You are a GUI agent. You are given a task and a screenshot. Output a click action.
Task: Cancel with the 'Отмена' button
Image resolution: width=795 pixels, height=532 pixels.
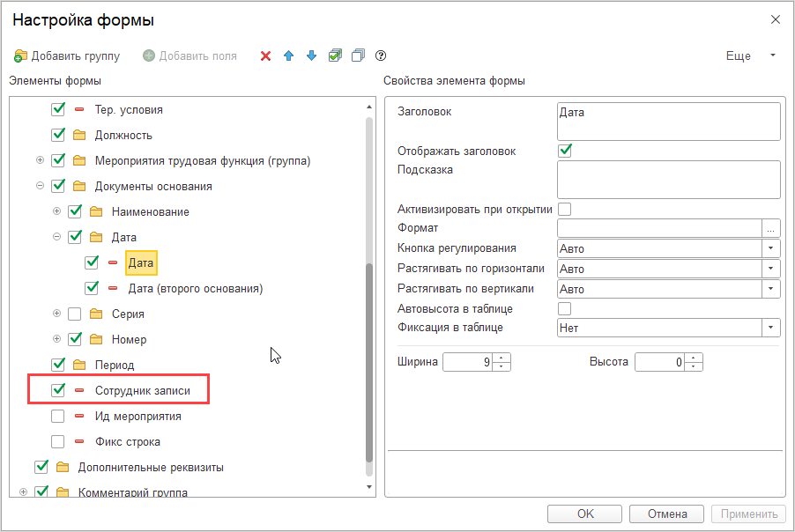pos(666,514)
